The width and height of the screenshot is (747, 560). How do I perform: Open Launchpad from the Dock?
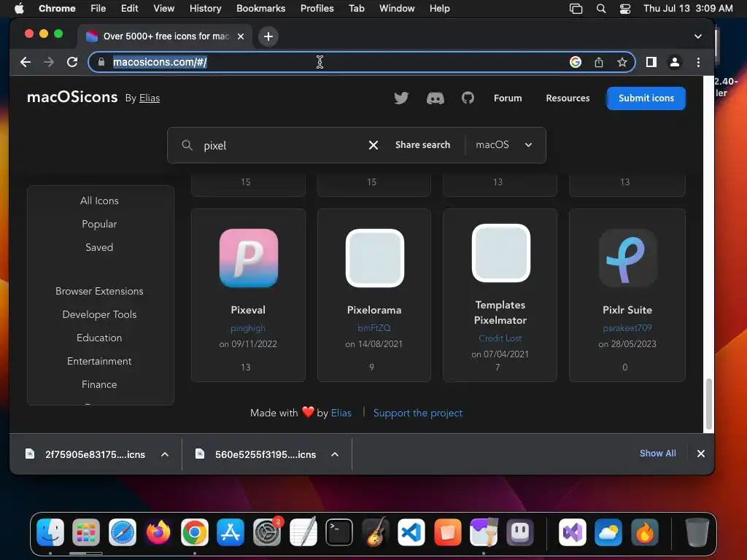click(x=86, y=532)
